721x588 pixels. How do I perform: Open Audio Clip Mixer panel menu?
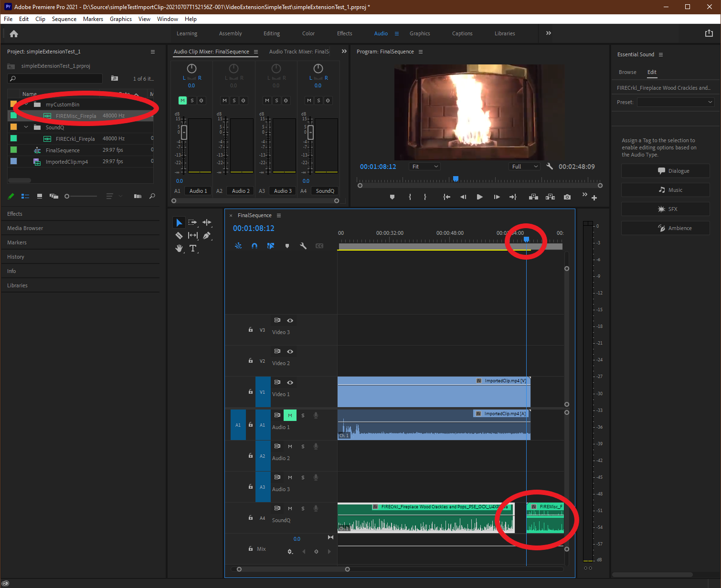[256, 52]
